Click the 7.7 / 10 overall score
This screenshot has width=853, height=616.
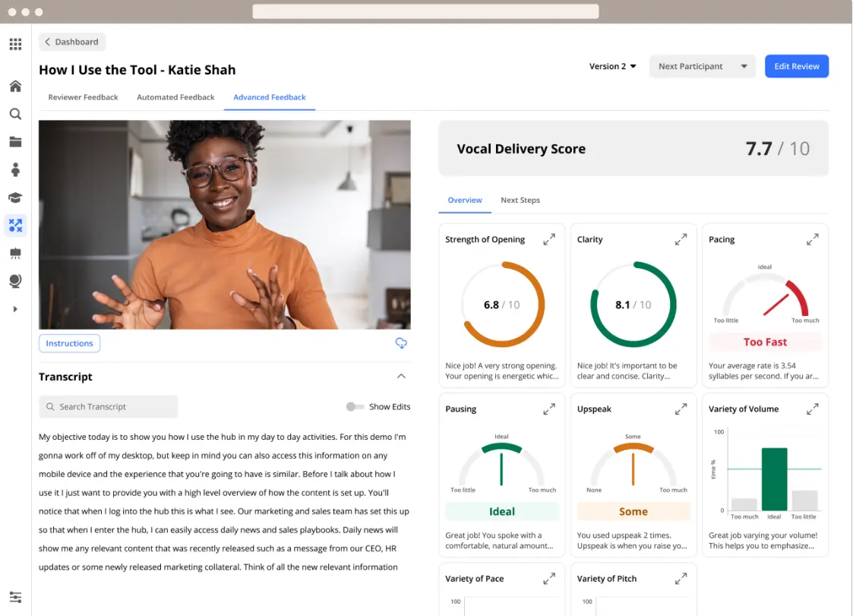777,149
